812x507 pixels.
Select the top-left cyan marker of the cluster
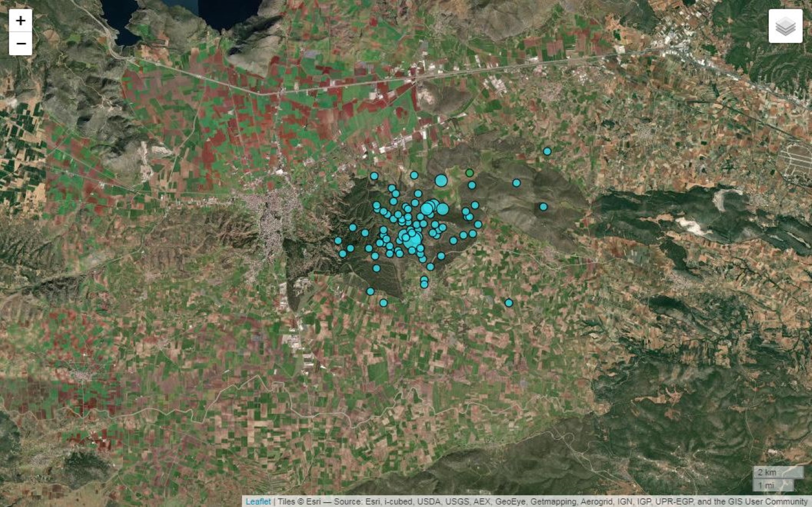click(x=374, y=176)
